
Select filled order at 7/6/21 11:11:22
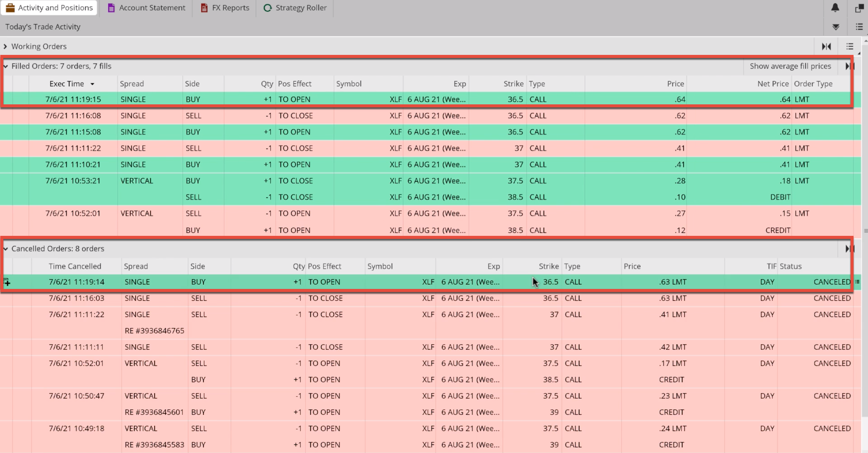tap(431, 148)
